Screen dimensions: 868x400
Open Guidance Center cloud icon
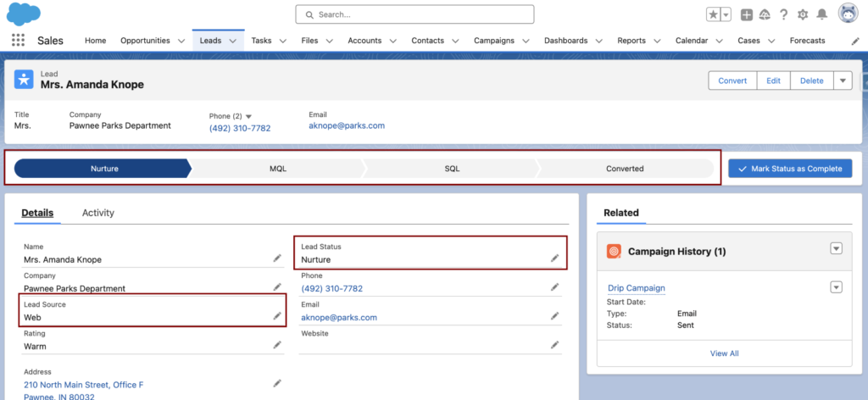(765, 15)
